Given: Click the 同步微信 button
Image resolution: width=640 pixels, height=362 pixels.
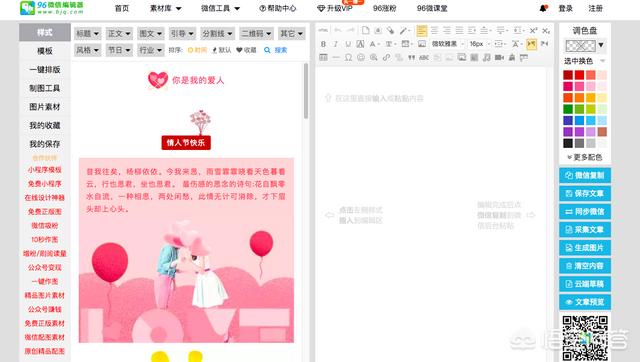Looking at the screenshot, I should coord(585,211).
